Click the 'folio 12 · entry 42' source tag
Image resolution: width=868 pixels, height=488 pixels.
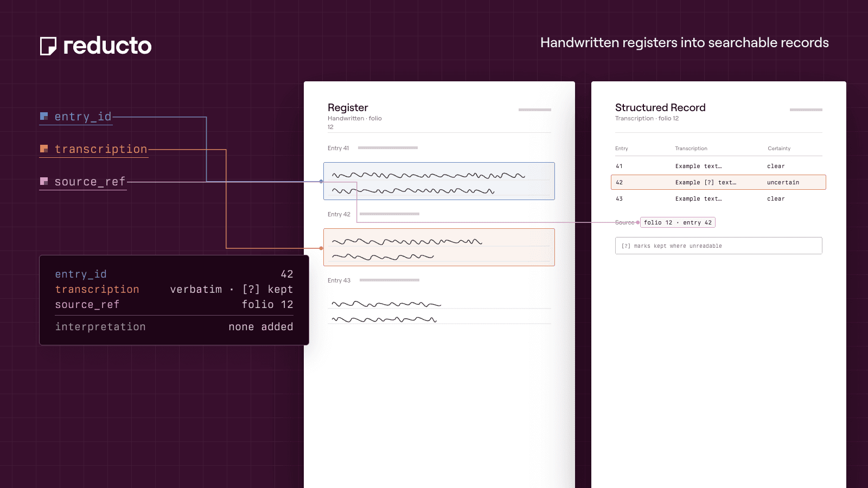pyautogui.click(x=678, y=222)
